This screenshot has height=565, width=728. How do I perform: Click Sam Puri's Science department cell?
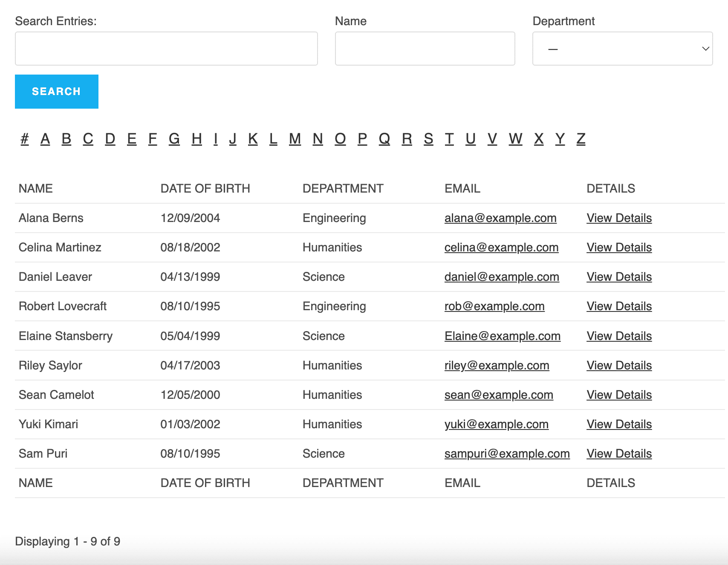pos(324,454)
